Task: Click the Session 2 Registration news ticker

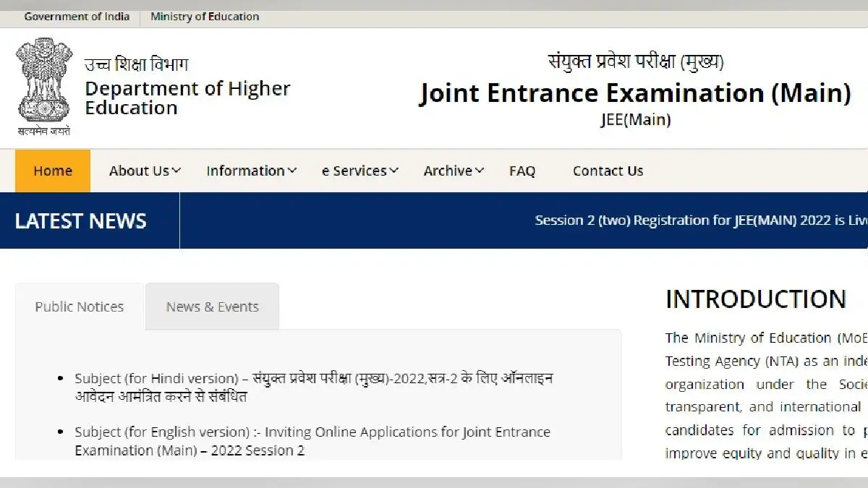Action: 701,221
